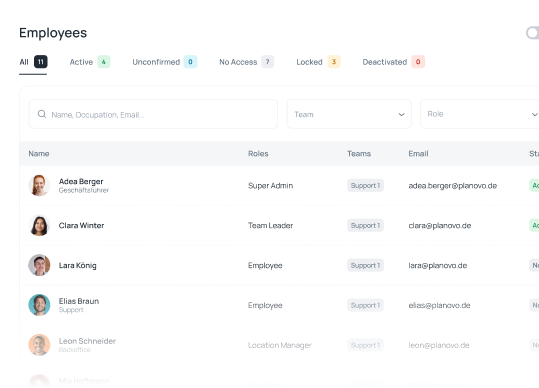
Task: Focus the Name, Occupation, Email search field
Action: coord(153,114)
